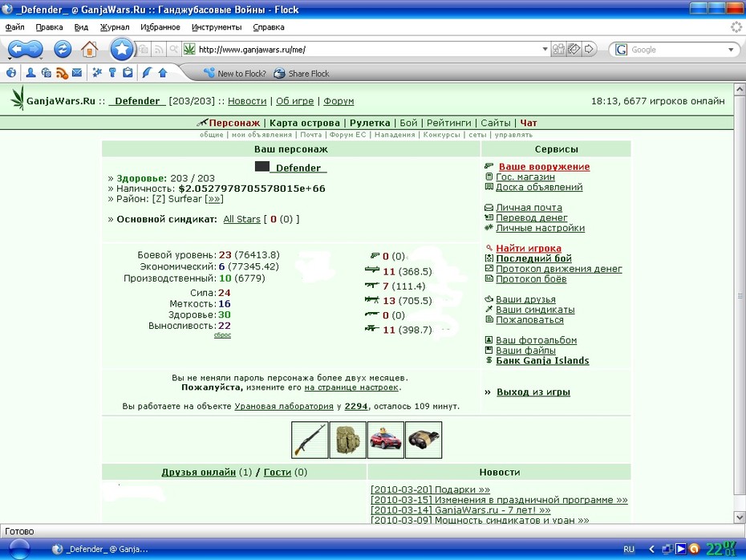The image size is (746, 560).
Task: Open the share-with-people icon in the URL bar
Action: (x=558, y=49)
